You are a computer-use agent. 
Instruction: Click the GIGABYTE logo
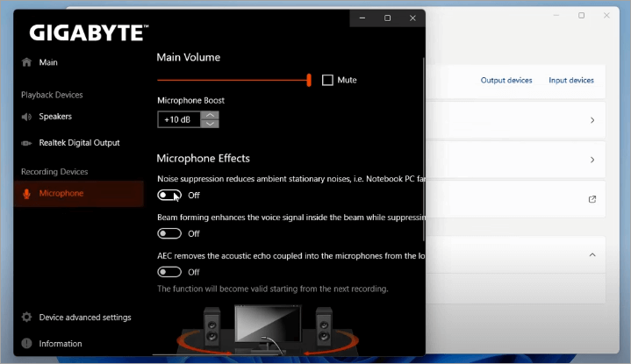[89, 32]
